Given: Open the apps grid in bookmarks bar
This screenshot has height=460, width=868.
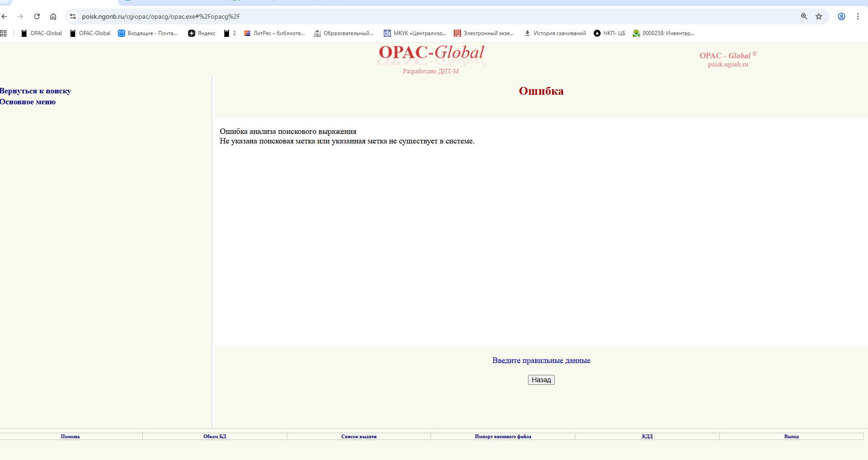Looking at the screenshot, I should (x=4, y=33).
